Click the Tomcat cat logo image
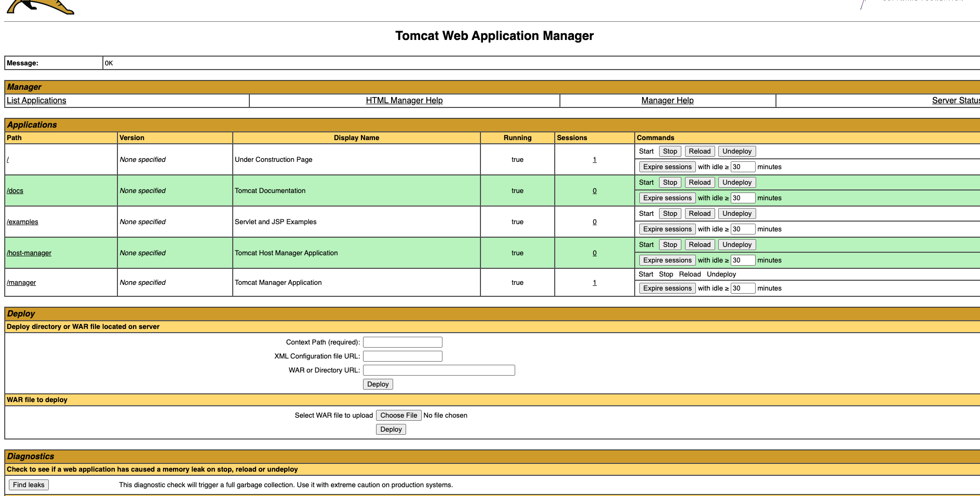Image resolution: width=980 pixels, height=496 pixels. click(x=41, y=7)
